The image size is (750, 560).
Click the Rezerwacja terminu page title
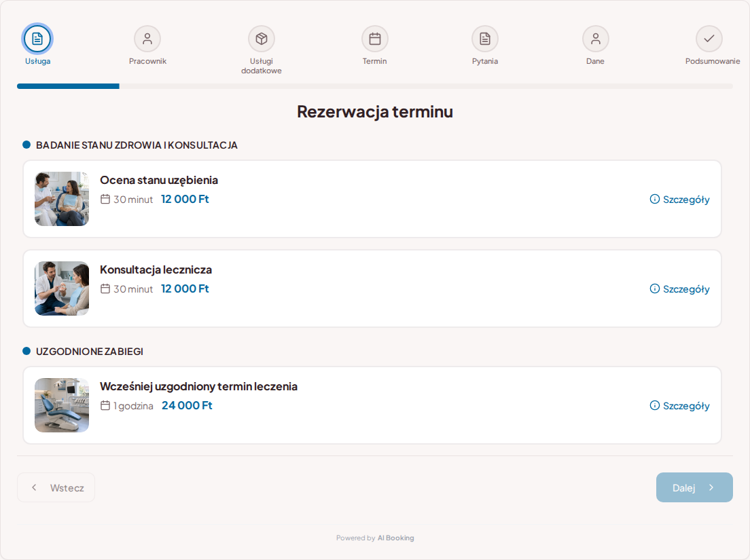coord(375,111)
